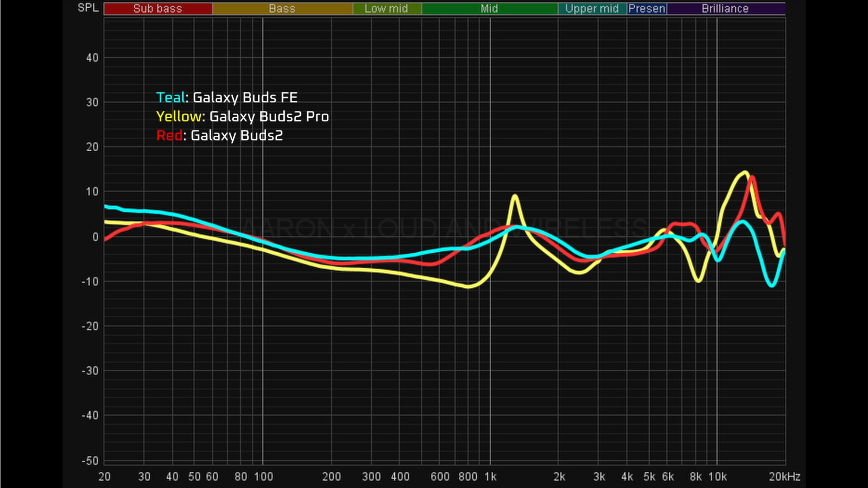Click the 'Yellow: Galaxy Buds2 Pro' legend entry

click(x=243, y=117)
